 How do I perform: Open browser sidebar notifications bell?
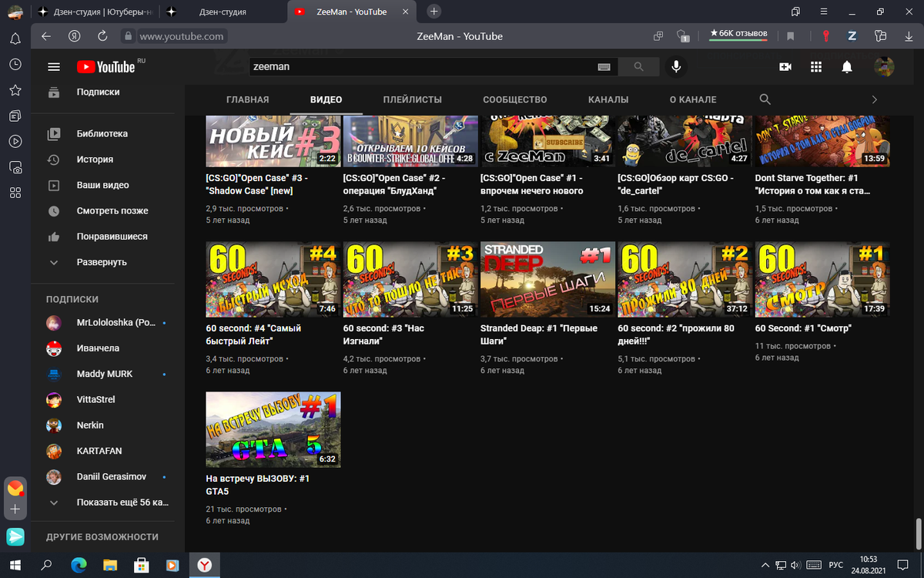pyautogui.click(x=15, y=39)
